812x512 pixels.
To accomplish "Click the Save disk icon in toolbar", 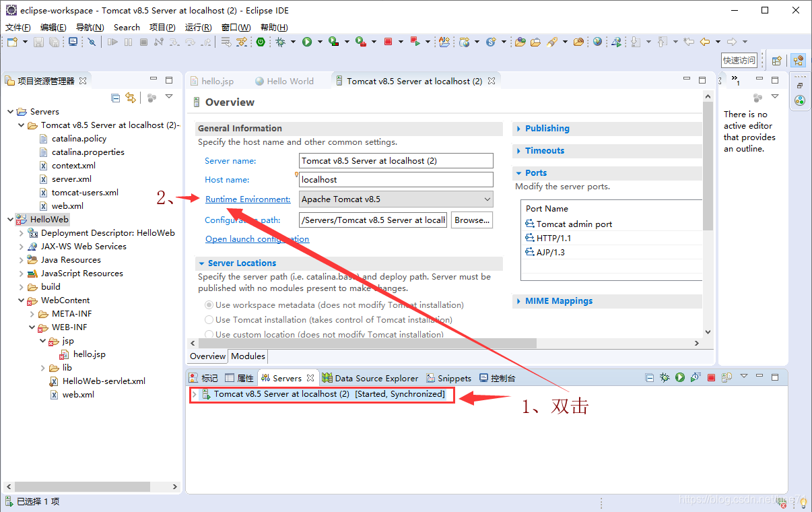I will (x=38, y=42).
